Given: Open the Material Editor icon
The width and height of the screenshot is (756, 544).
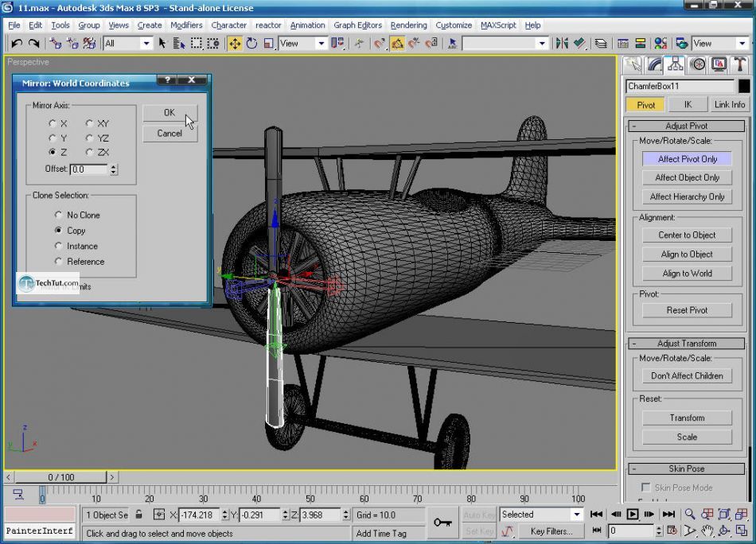Looking at the screenshot, I should 661,44.
